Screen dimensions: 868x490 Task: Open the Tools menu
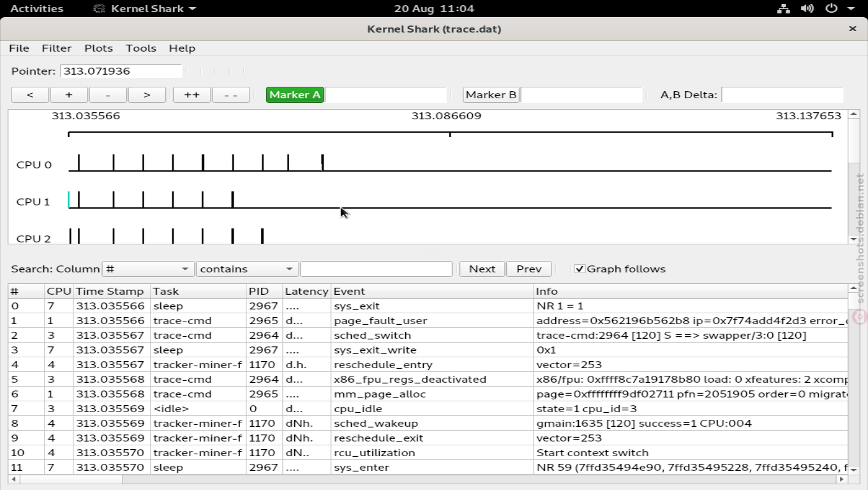pyautogui.click(x=141, y=48)
